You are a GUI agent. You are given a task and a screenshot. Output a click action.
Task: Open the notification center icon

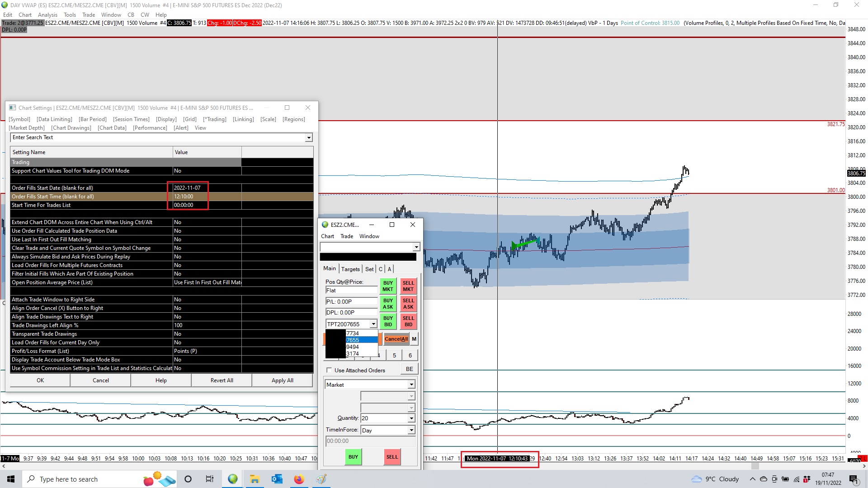pos(854,479)
